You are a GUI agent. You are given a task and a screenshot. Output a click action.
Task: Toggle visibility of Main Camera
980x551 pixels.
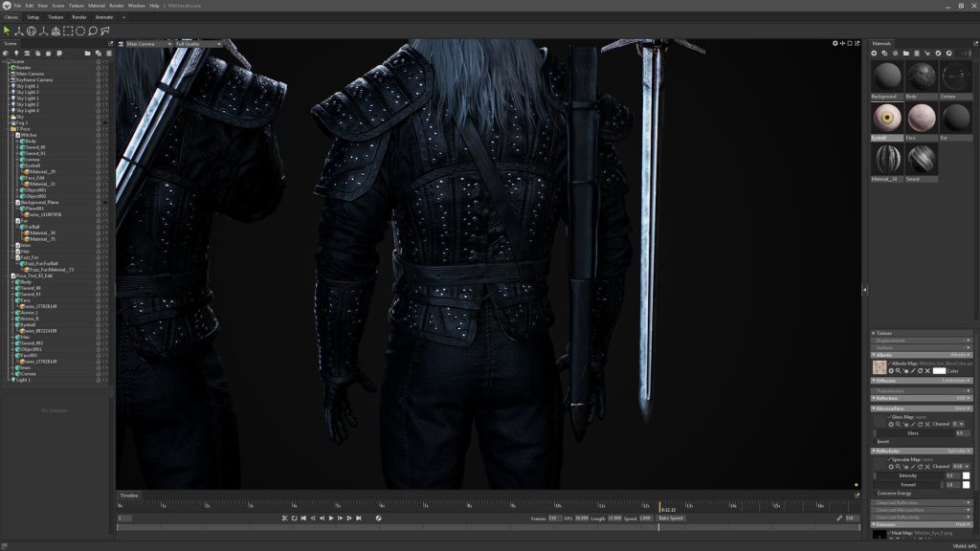(105, 74)
